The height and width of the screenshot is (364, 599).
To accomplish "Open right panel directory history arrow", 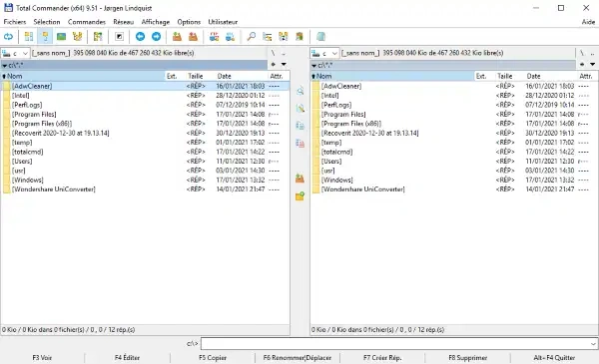I will pos(592,64).
